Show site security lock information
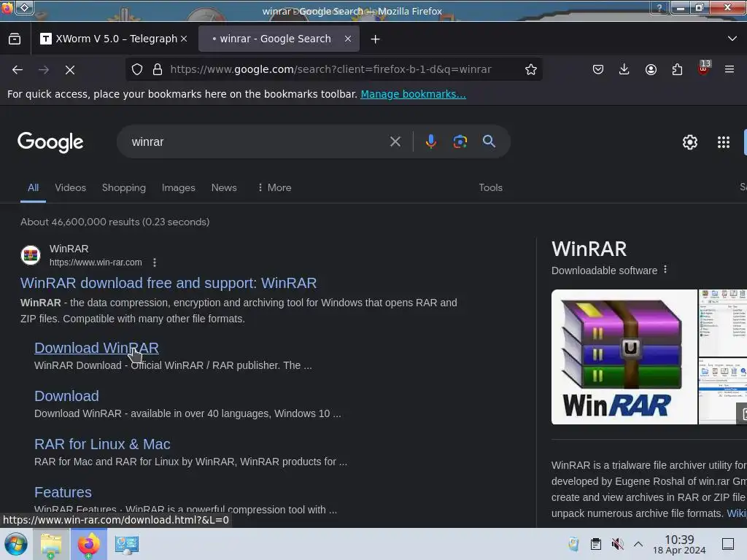Viewport: 747px width, 560px height. (158, 69)
